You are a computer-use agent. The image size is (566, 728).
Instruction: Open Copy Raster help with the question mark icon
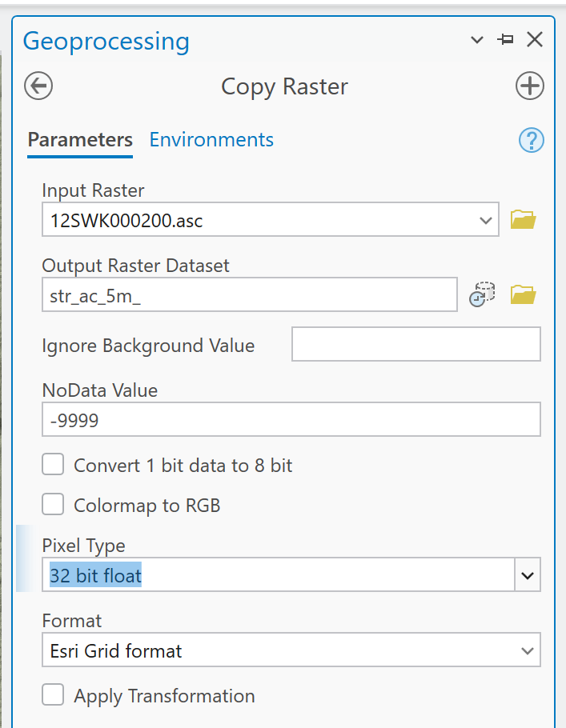tap(531, 140)
